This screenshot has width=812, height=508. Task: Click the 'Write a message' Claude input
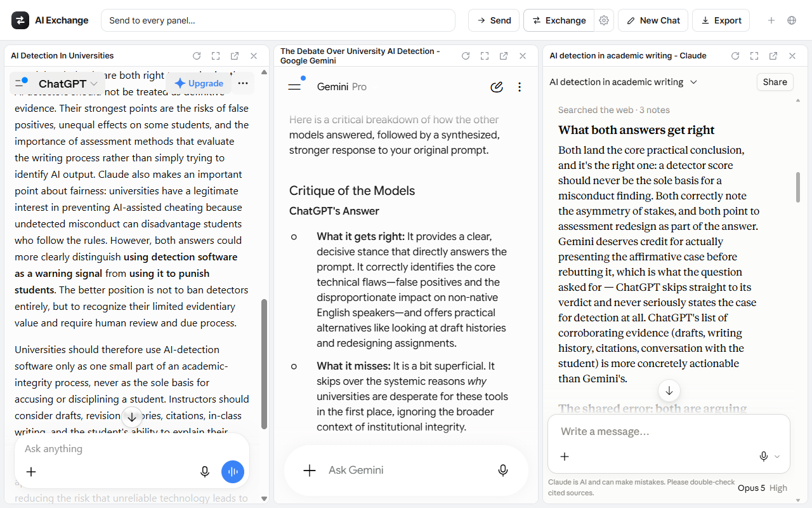(669, 431)
